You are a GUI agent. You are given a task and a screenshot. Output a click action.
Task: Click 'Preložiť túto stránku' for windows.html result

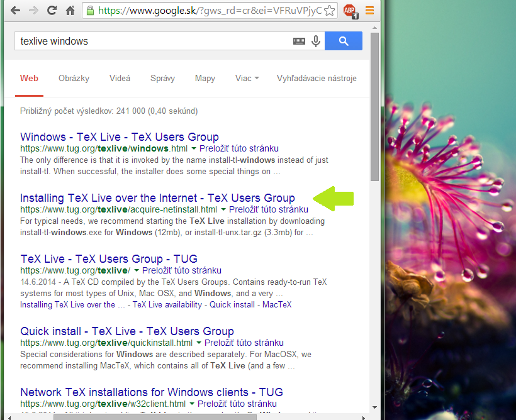click(239, 148)
